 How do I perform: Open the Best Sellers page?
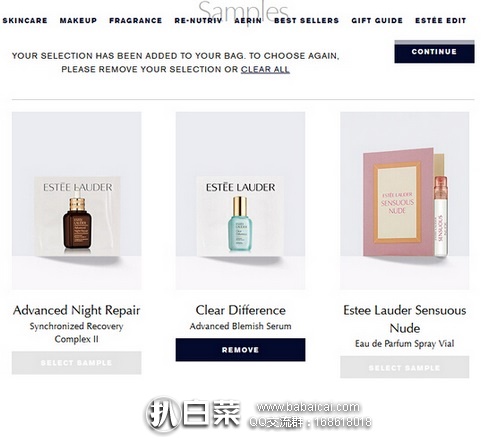[x=306, y=21]
